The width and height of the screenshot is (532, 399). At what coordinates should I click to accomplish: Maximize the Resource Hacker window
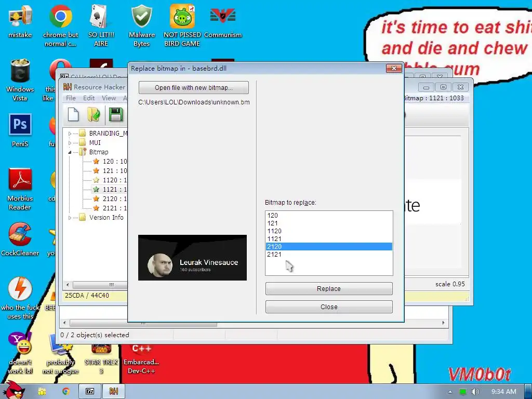pos(443,87)
